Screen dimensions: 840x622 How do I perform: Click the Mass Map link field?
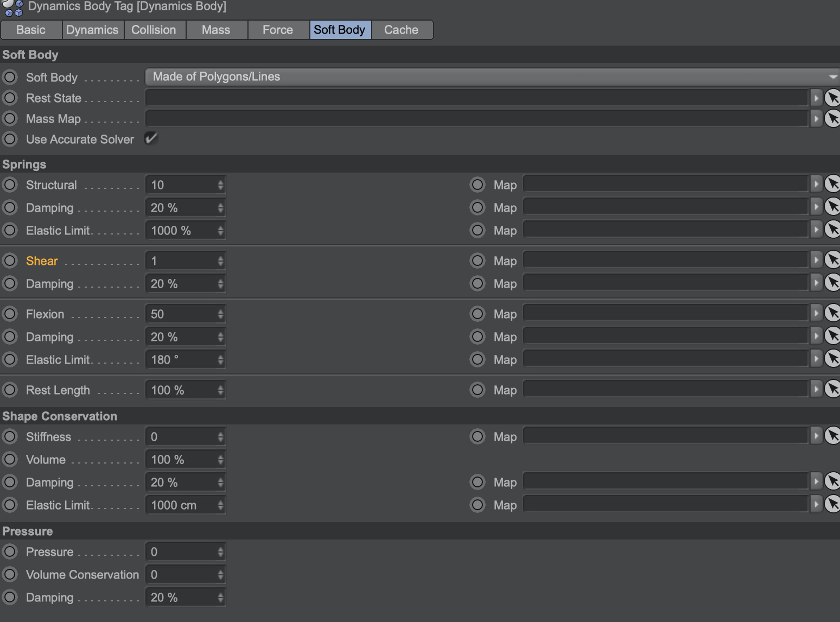477,118
